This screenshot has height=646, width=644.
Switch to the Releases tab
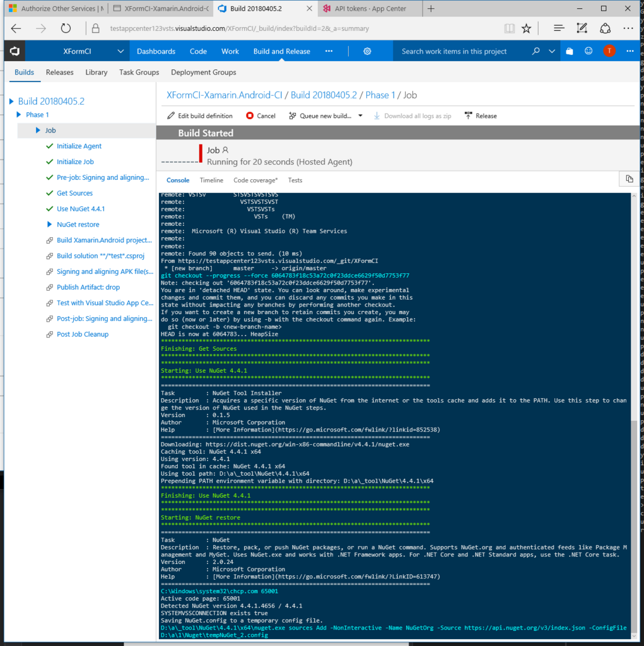(x=60, y=72)
